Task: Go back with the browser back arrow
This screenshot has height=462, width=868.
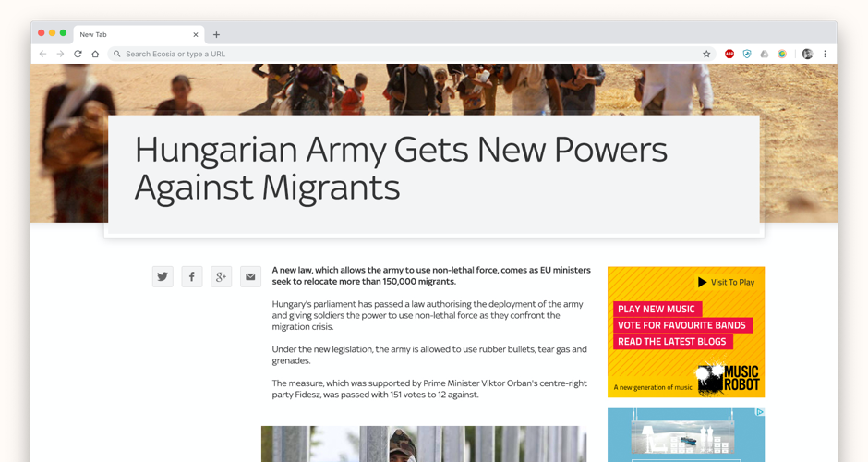Action: [42, 54]
